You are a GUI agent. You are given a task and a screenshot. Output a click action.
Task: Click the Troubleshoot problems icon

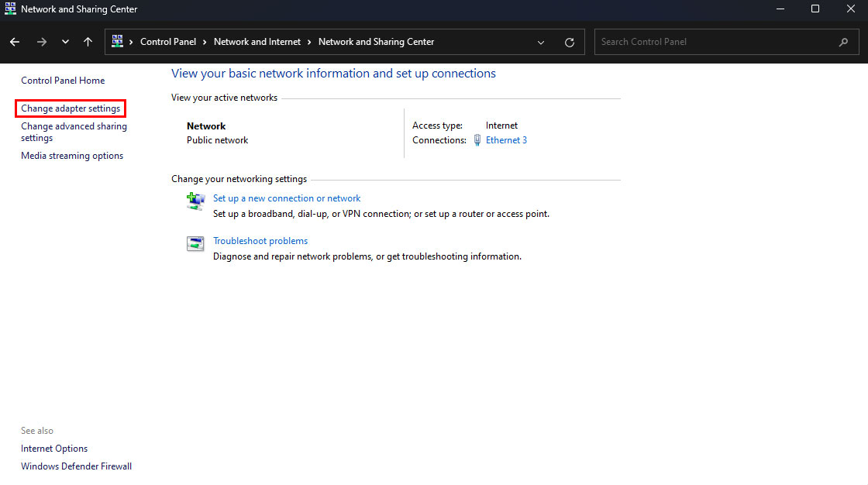(x=195, y=244)
